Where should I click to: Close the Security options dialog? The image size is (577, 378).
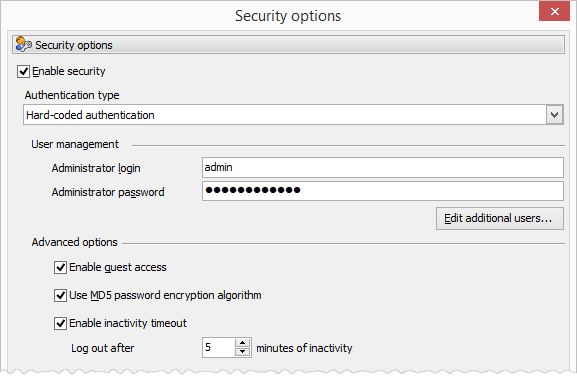[555, 11]
